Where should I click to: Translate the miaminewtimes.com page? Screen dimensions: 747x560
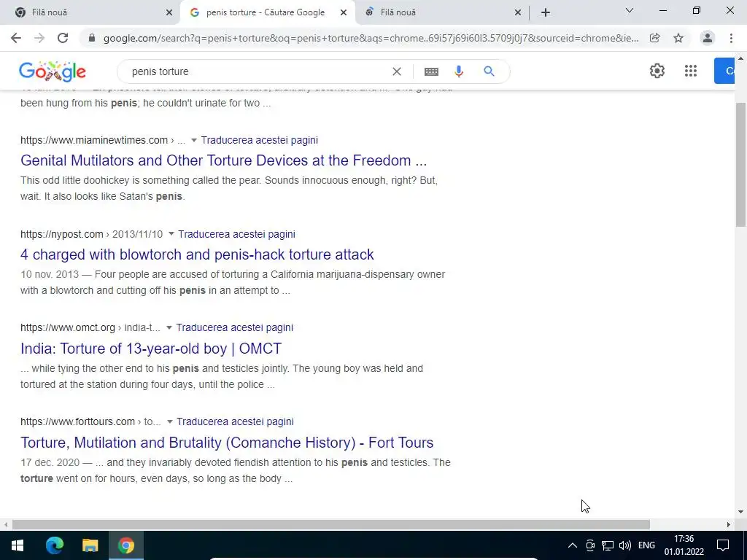pos(259,140)
